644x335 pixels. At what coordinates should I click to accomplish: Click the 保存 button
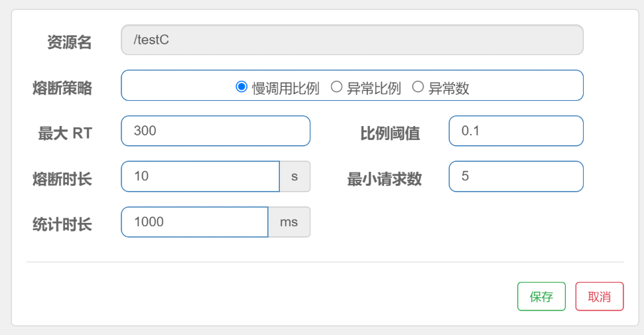pos(541,297)
